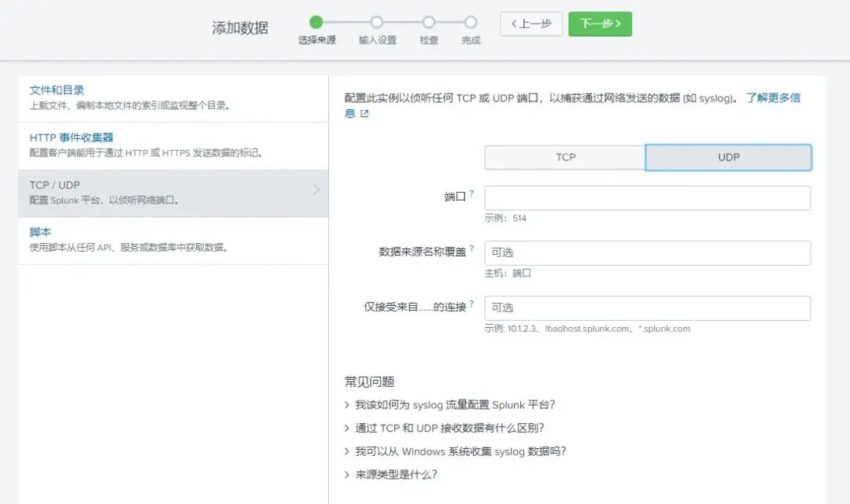
Task: Select the UDP protocol toggle
Action: (729, 157)
